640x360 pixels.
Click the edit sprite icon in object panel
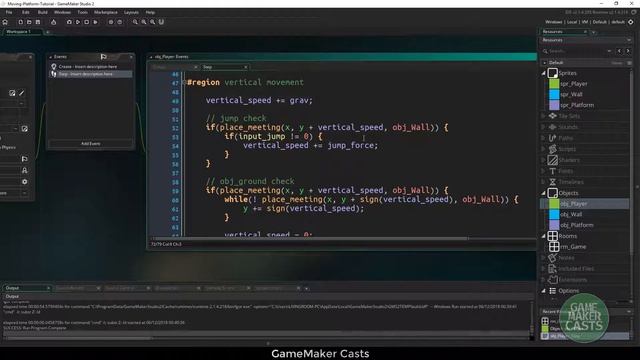pos(12,93)
